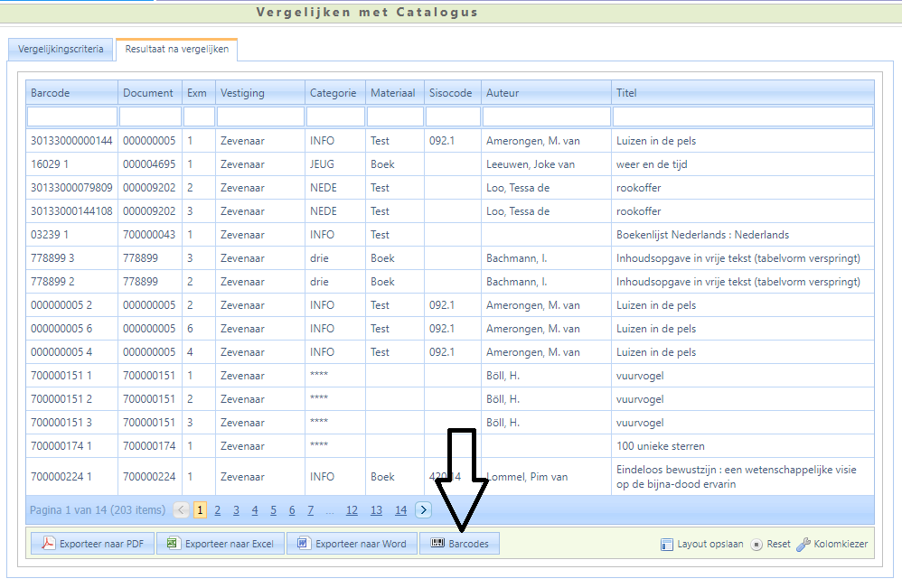Open the Barcodes function

pos(460,544)
